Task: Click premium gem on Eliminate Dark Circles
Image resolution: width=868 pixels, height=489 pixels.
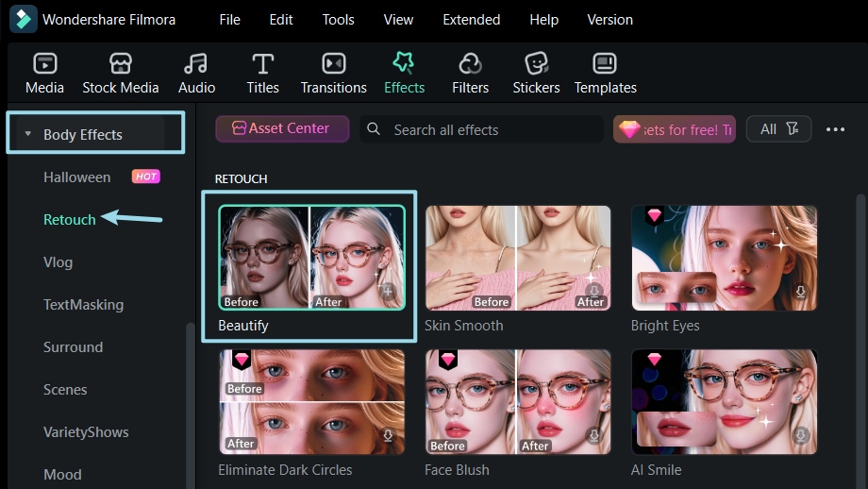Action: point(242,360)
